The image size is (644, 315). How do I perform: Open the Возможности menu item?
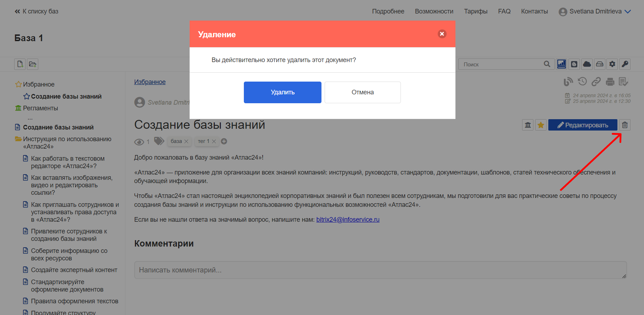tap(434, 11)
